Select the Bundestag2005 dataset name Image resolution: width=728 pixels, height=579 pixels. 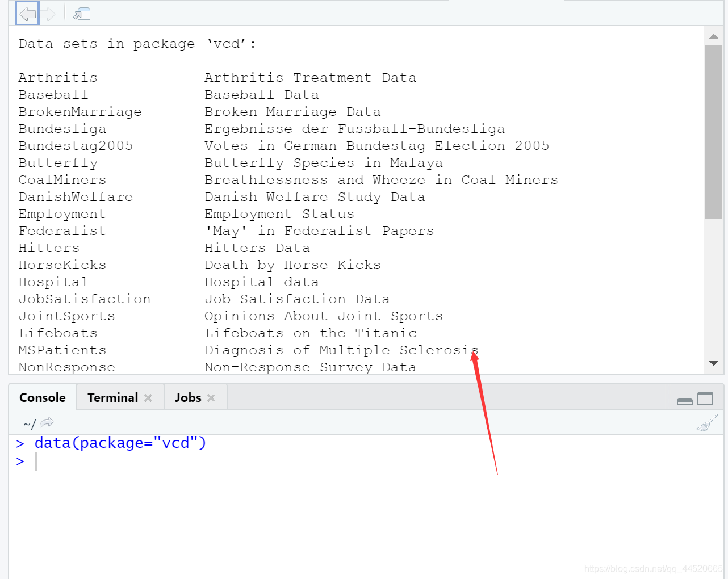[76, 146]
